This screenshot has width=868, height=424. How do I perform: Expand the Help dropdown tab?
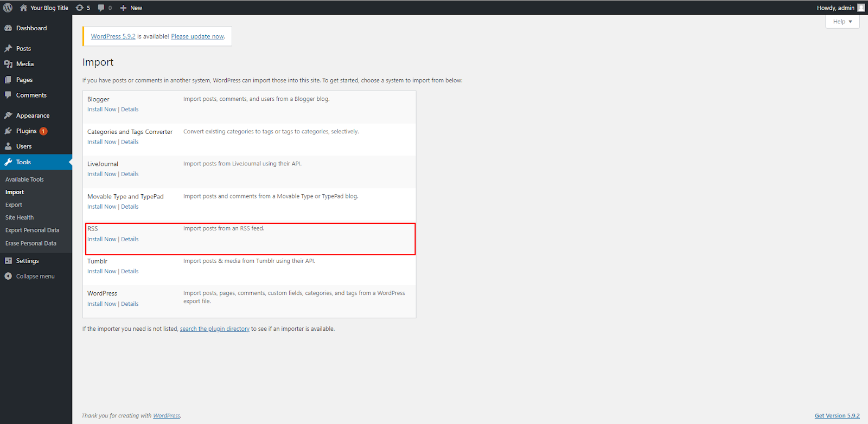tap(843, 22)
